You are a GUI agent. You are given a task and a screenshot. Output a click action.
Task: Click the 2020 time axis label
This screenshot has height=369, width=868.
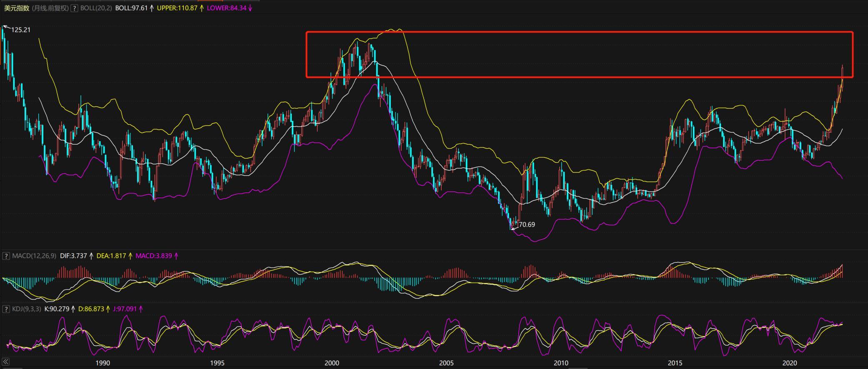tap(790, 363)
